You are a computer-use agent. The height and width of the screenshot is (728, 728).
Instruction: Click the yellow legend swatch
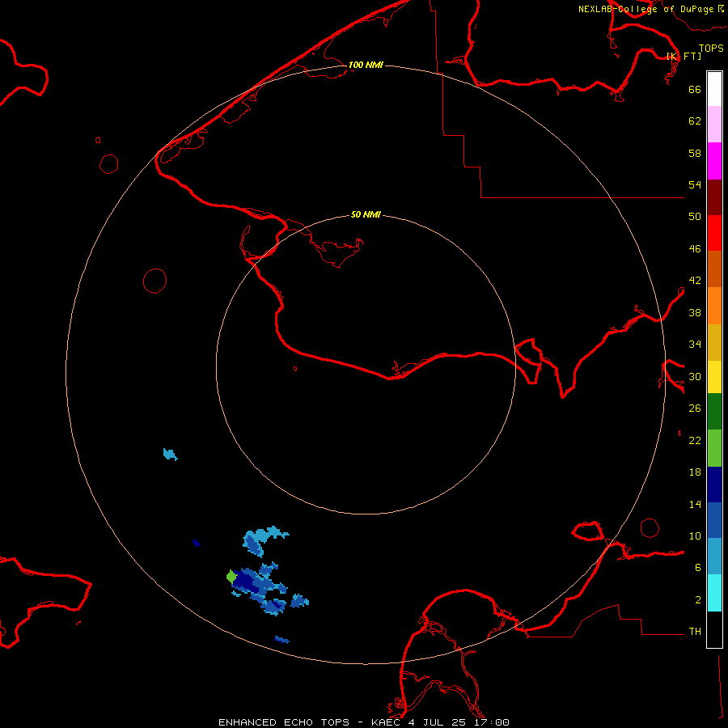tap(714, 376)
